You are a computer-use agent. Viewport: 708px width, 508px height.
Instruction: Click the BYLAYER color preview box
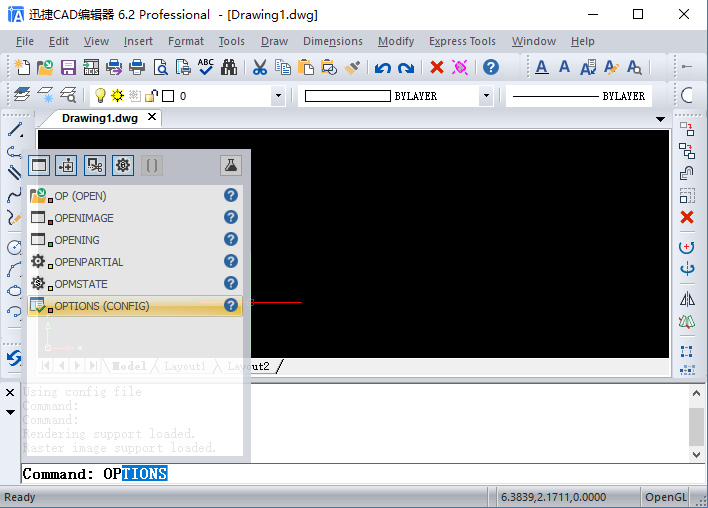pos(348,96)
